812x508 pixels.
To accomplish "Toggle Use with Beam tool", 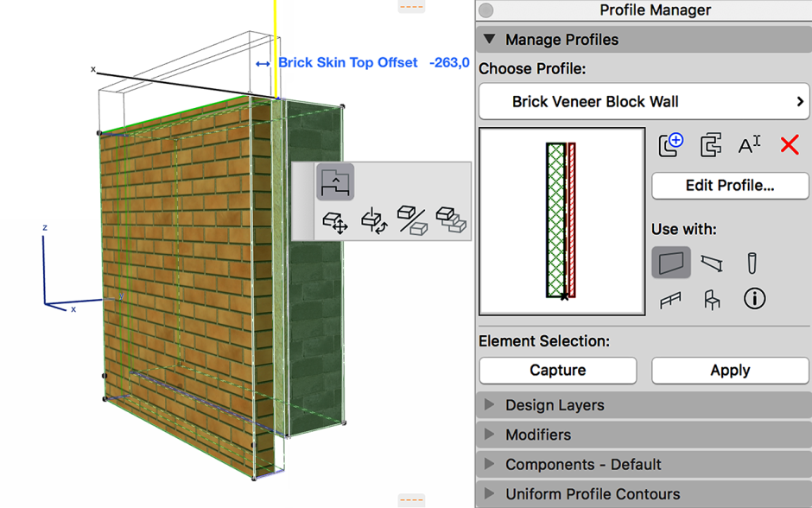I will 712,263.
